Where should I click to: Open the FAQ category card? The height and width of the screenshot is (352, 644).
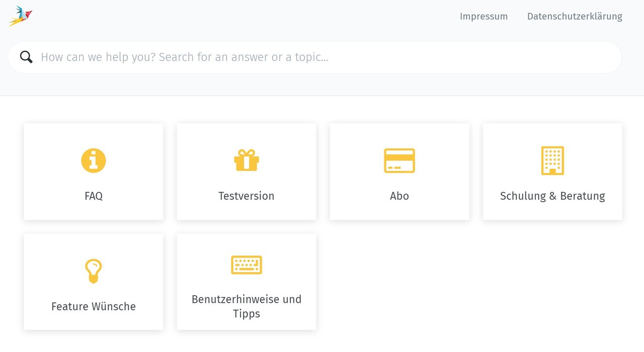(x=93, y=171)
